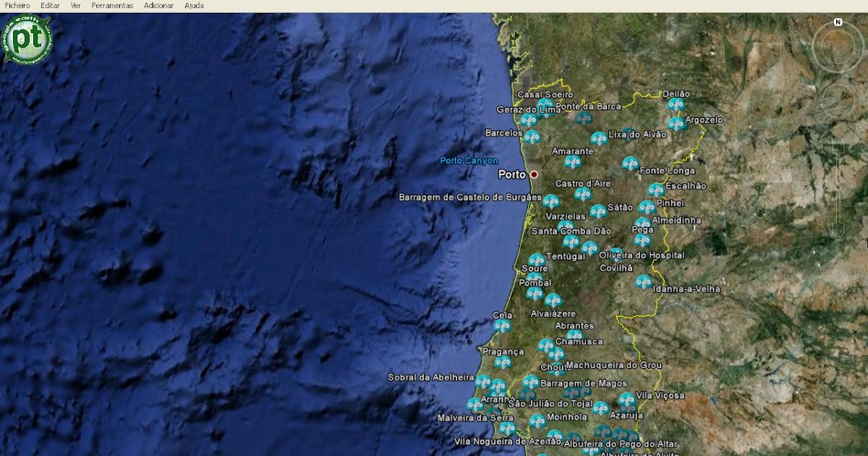
Task: Select the Barcelos water placemark
Action: coord(532,138)
